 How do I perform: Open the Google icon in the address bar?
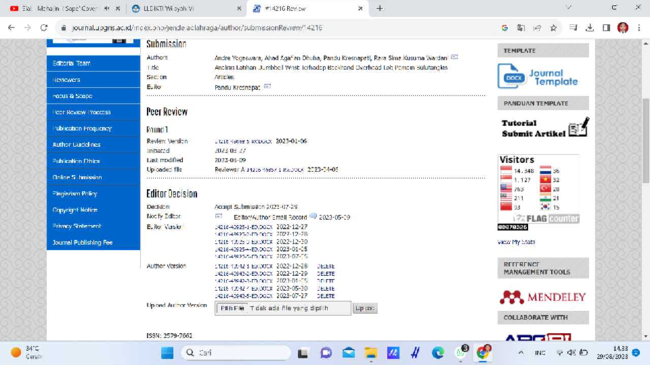[504, 28]
